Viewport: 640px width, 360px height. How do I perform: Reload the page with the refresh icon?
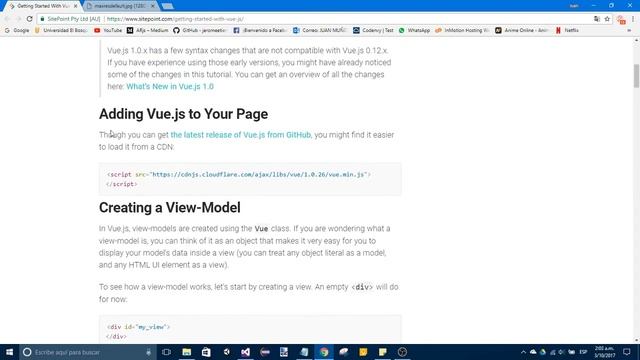coord(29,19)
